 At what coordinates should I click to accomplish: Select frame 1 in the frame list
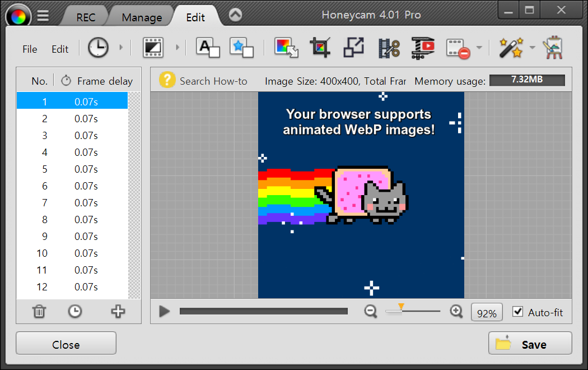[72, 101]
